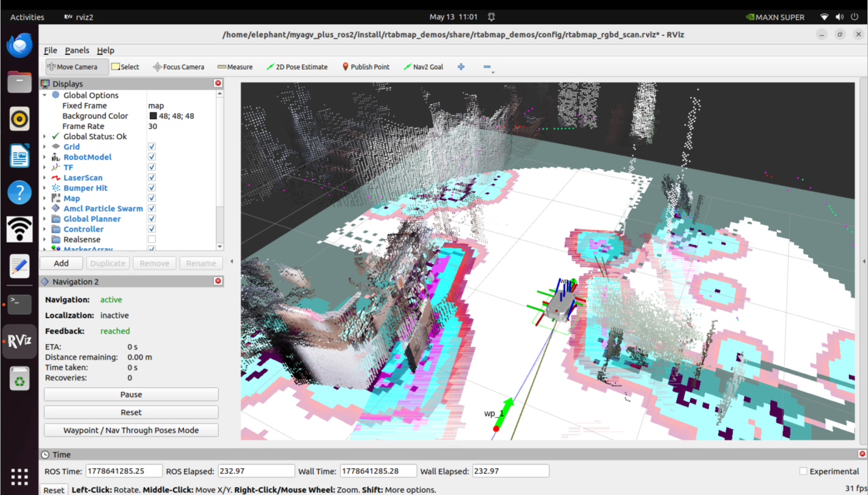
Task: Expand the RobotModel display entry
Action: pyautogui.click(x=45, y=157)
